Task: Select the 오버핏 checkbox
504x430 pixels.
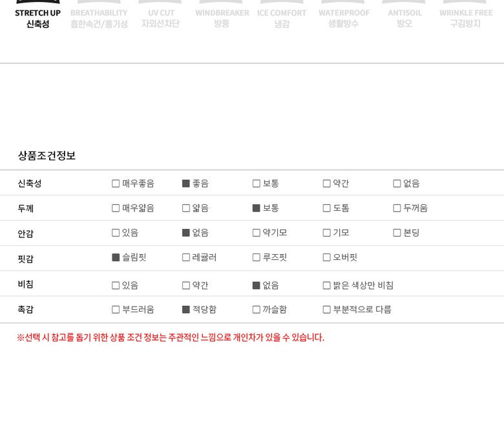Action: (x=327, y=257)
